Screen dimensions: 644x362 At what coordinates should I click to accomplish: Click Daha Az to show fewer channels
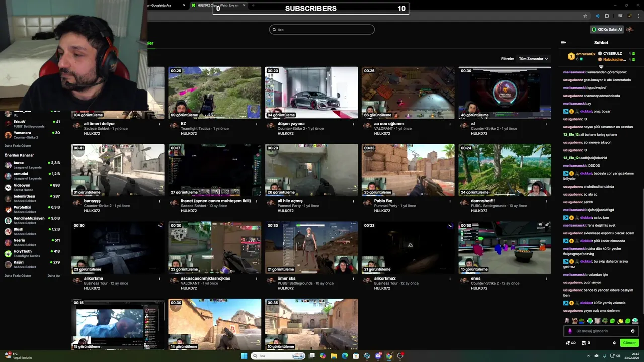pyautogui.click(x=54, y=276)
